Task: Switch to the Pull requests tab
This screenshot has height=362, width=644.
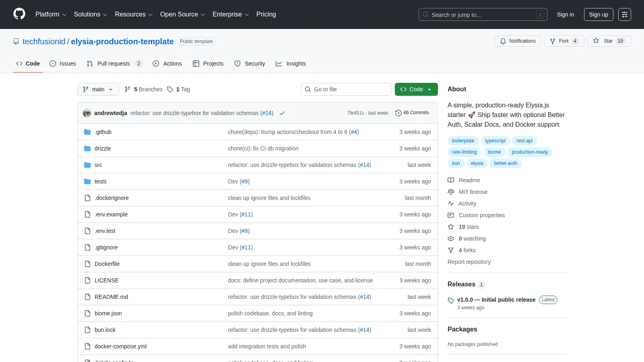Action: point(114,64)
